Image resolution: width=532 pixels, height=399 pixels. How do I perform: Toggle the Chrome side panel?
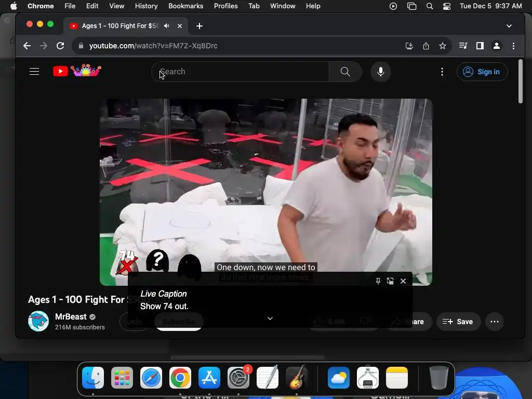pyautogui.click(x=480, y=46)
